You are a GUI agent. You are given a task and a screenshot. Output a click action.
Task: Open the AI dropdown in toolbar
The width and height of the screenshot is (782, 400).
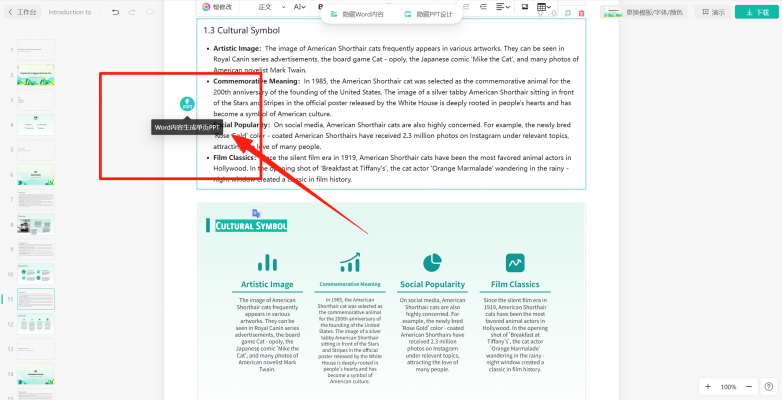[300, 7]
